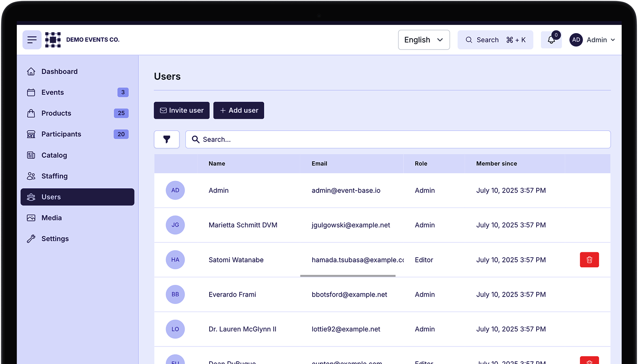Image resolution: width=640 pixels, height=364 pixels.
Task: Click the Settings wrench icon
Action: [31, 239]
